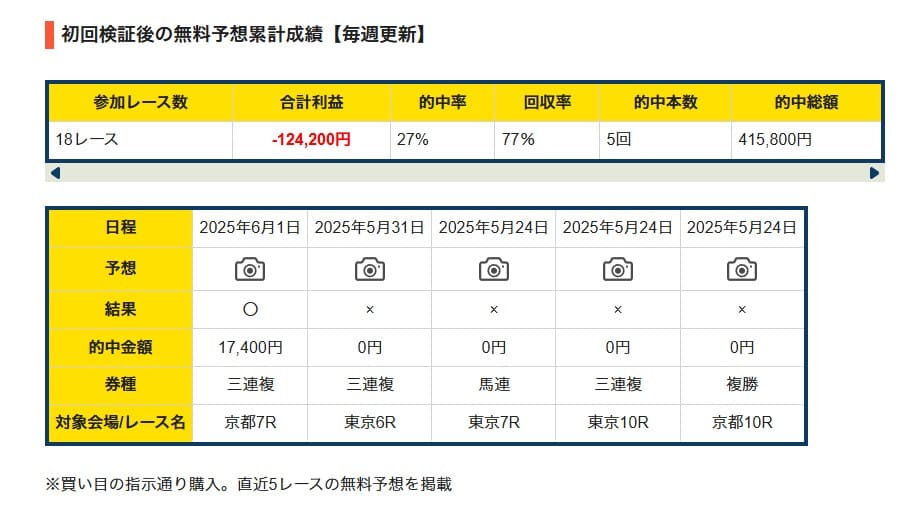Open the camera icon for 東京7R prediction
This screenshot has height=505, width=923.
click(x=494, y=270)
